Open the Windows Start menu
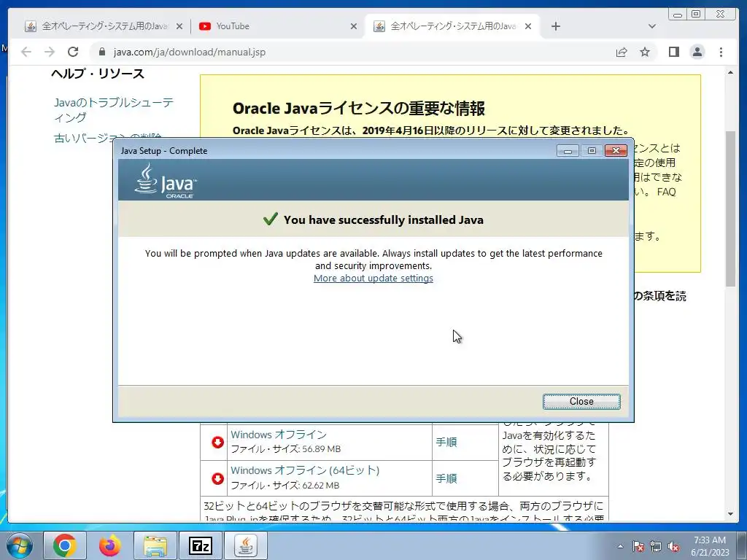The height and width of the screenshot is (560, 747). tap(19, 545)
